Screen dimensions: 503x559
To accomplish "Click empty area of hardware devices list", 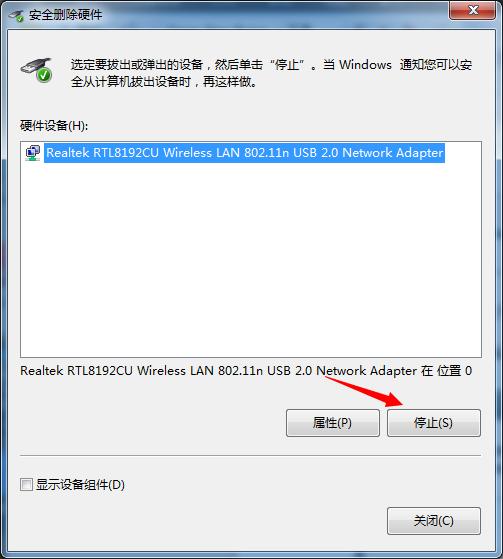I will (251, 260).
